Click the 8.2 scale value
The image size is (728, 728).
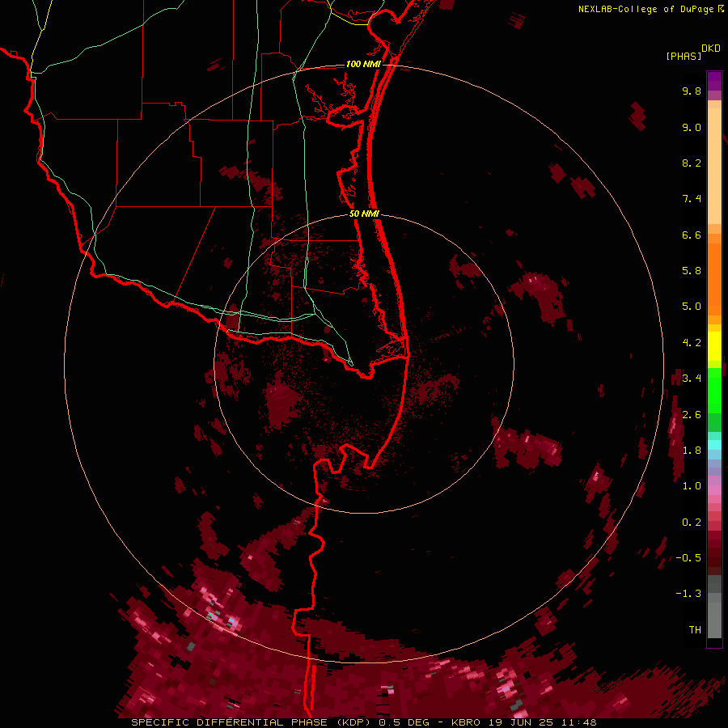(692, 163)
